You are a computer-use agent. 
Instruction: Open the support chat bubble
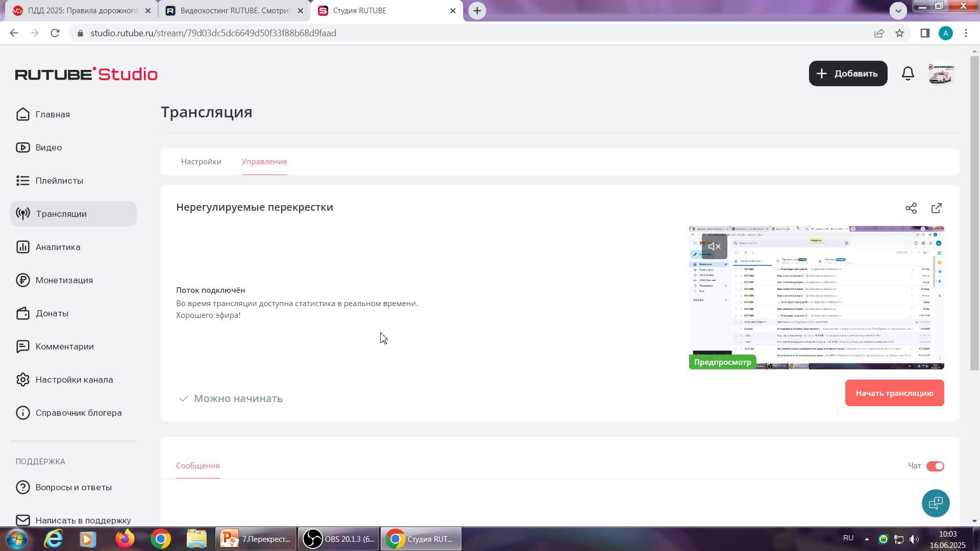[x=936, y=504]
